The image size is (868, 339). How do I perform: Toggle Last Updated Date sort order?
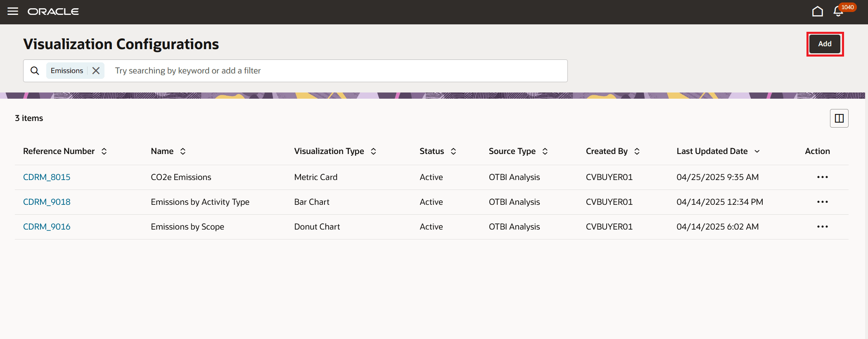(757, 152)
